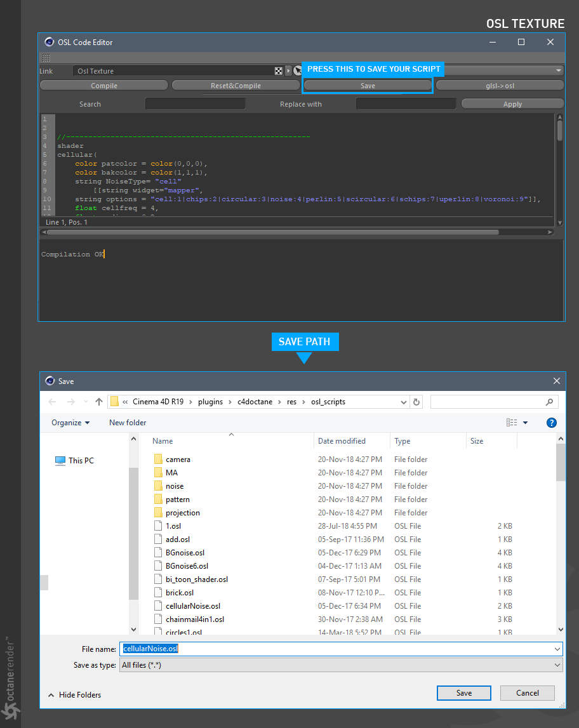Open the Save as type dropdown
The width and height of the screenshot is (579, 728).
click(x=557, y=665)
